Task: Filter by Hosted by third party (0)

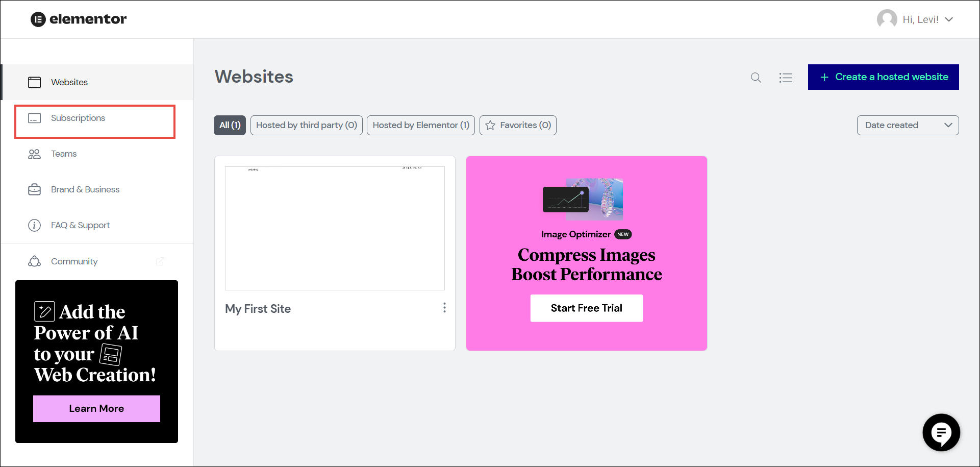Action: coord(307,125)
